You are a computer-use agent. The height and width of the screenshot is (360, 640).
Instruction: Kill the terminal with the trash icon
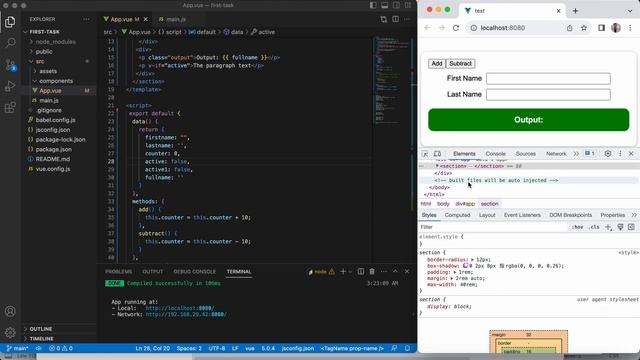point(372,271)
